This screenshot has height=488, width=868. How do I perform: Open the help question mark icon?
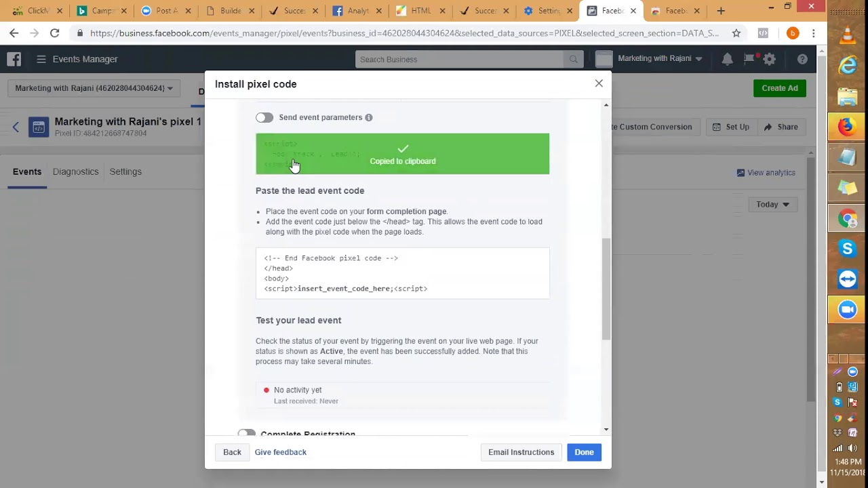(802, 59)
